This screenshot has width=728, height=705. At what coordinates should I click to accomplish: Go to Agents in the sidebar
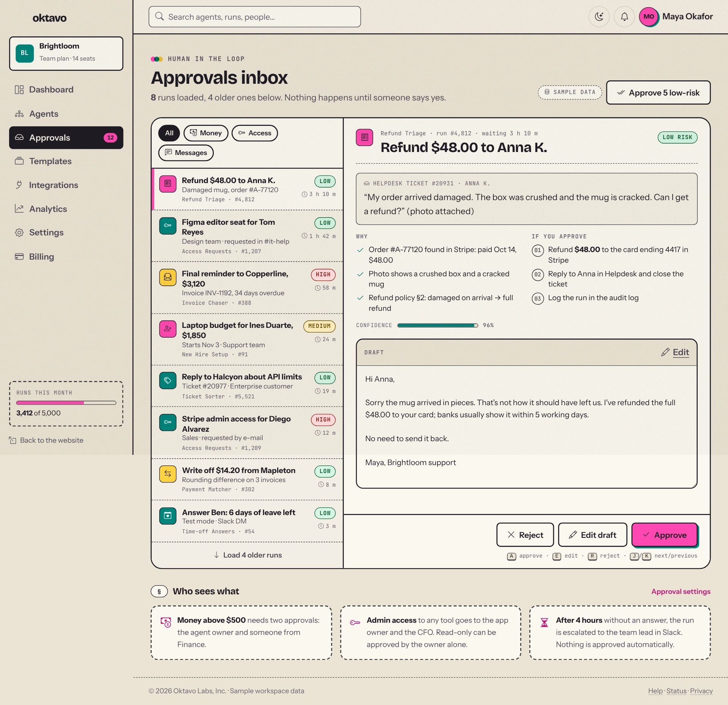pyautogui.click(x=66, y=114)
